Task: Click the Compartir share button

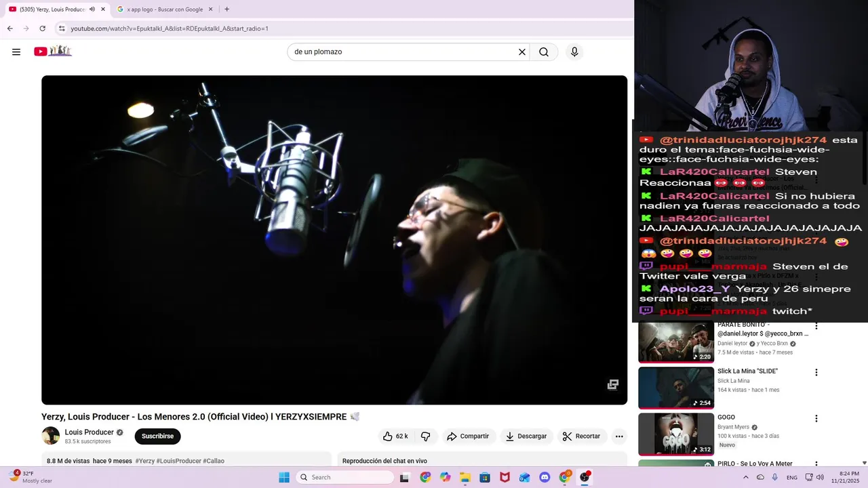Action: [468, 436]
